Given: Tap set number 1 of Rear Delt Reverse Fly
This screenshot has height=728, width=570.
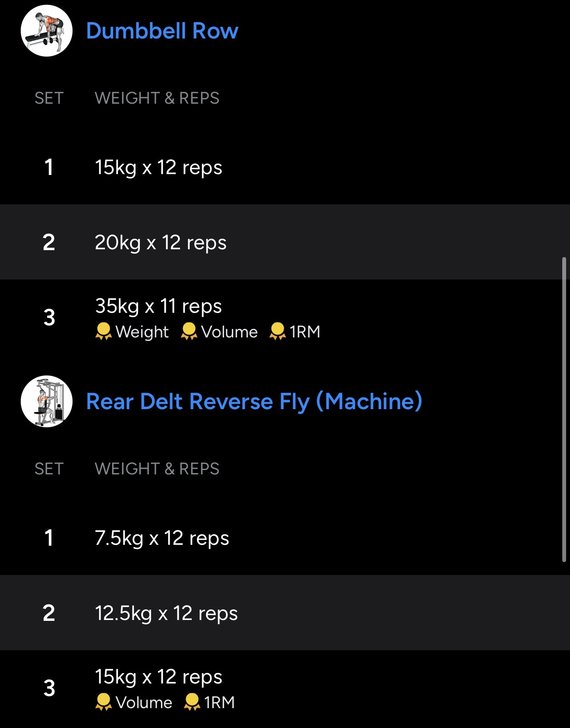Looking at the screenshot, I should click(x=49, y=538).
